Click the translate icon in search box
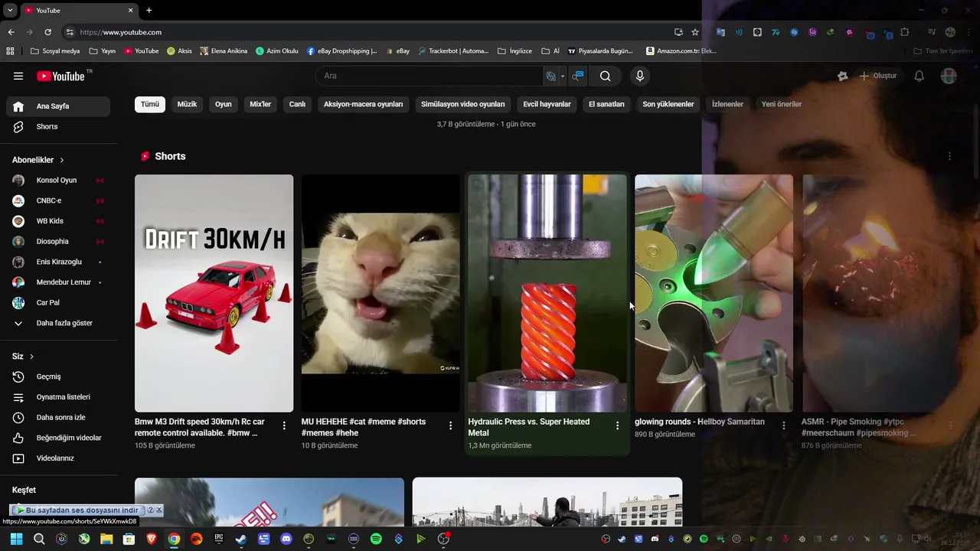Viewport: 980px width, 551px height. pyautogui.click(x=550, y=76)
